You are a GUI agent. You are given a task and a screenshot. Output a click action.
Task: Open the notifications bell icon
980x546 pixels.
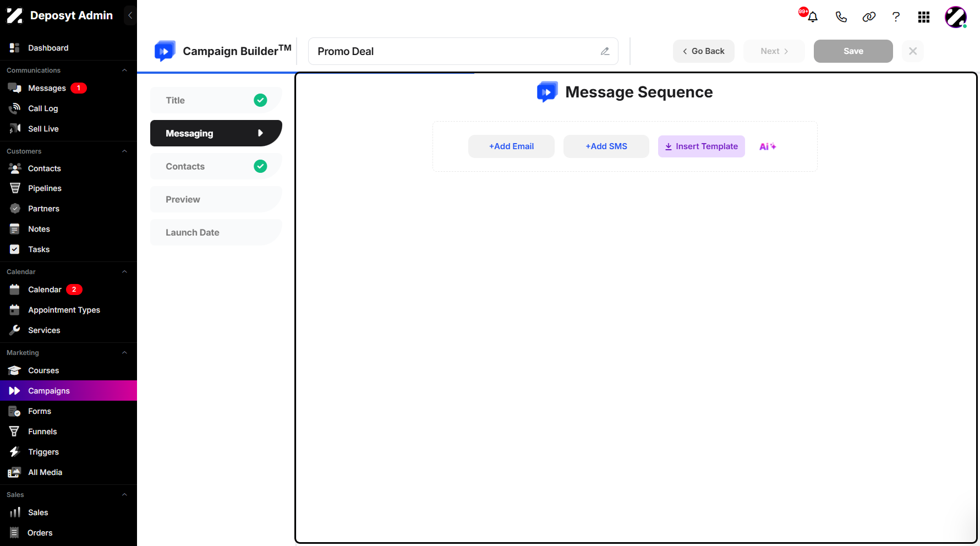tap(812, 17)
